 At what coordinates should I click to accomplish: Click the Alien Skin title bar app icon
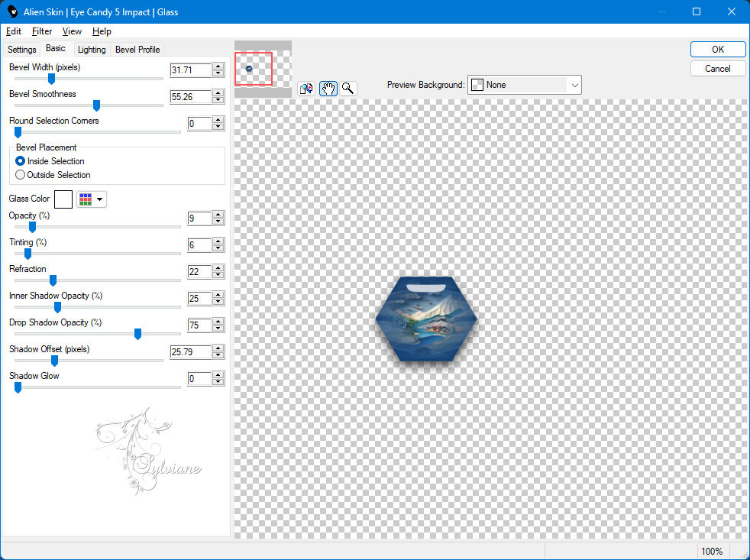pyautogui.click(x=12, y=11)
